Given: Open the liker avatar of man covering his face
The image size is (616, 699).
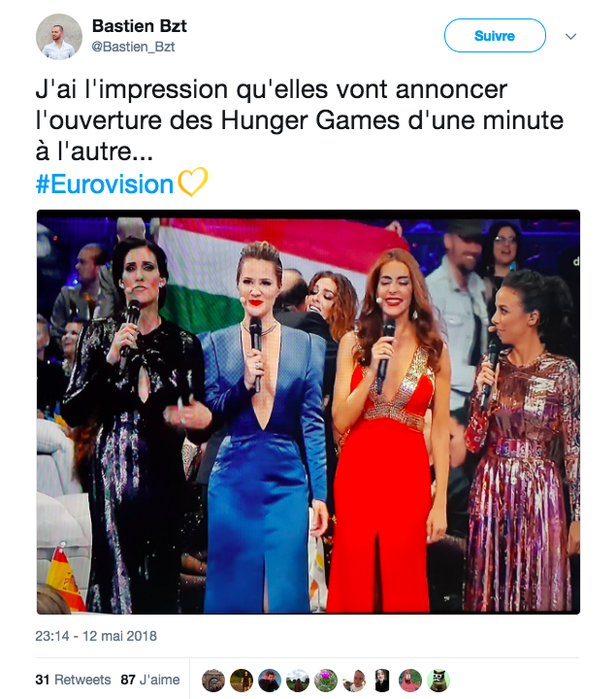Looking at the screenshot, I should [x=270, y=681].
